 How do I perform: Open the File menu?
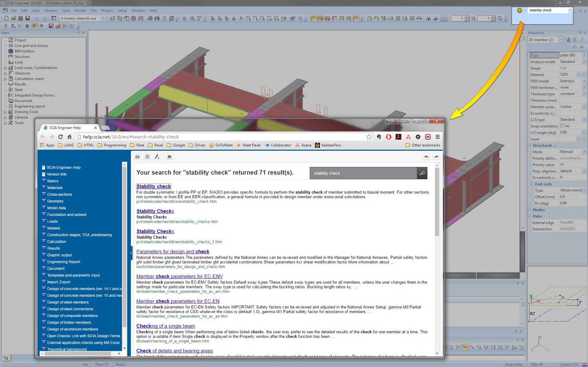click(14, 10)
